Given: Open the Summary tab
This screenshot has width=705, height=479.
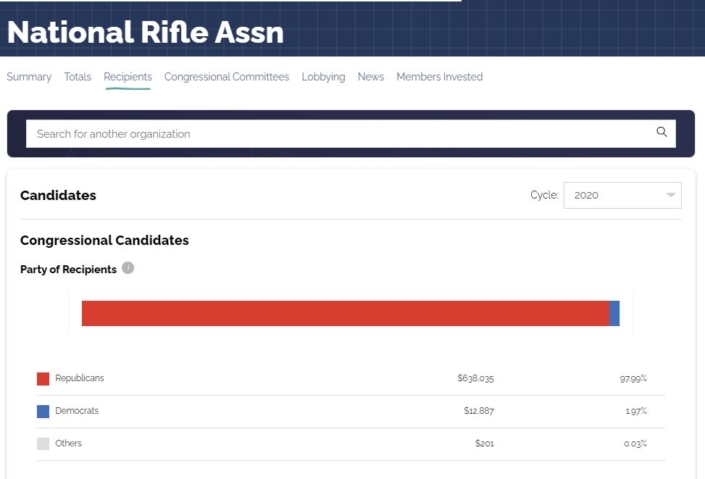Looking at the screenshot, I should coord(29,77).
